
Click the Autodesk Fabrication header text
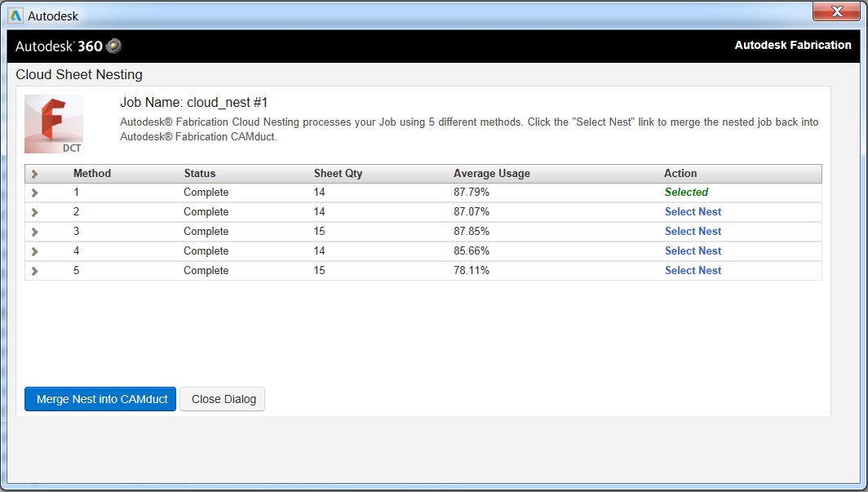pyautogui.click(x=793, y=46)
